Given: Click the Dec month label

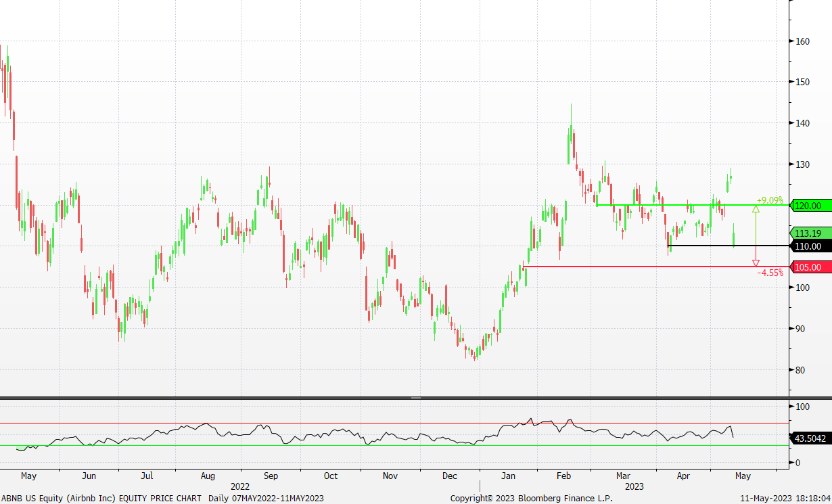Looking at the screenshot, I should point(450,476).
